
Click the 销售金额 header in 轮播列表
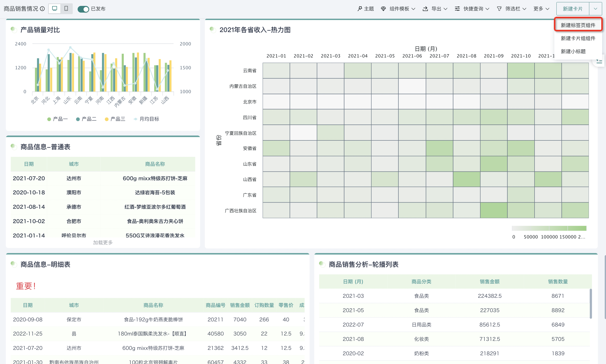pyautogui.click(x=490, y=282)
